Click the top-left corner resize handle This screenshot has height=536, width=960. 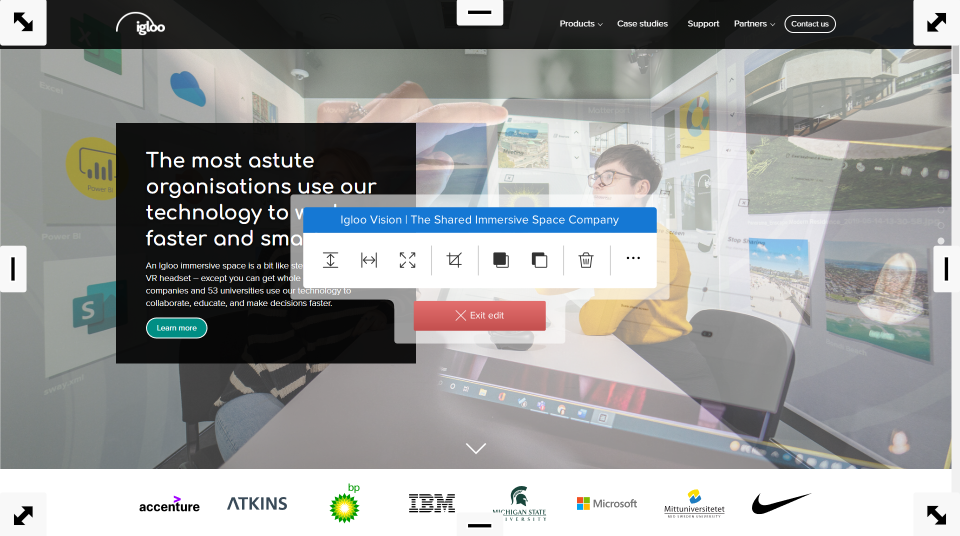click(23, 22)
